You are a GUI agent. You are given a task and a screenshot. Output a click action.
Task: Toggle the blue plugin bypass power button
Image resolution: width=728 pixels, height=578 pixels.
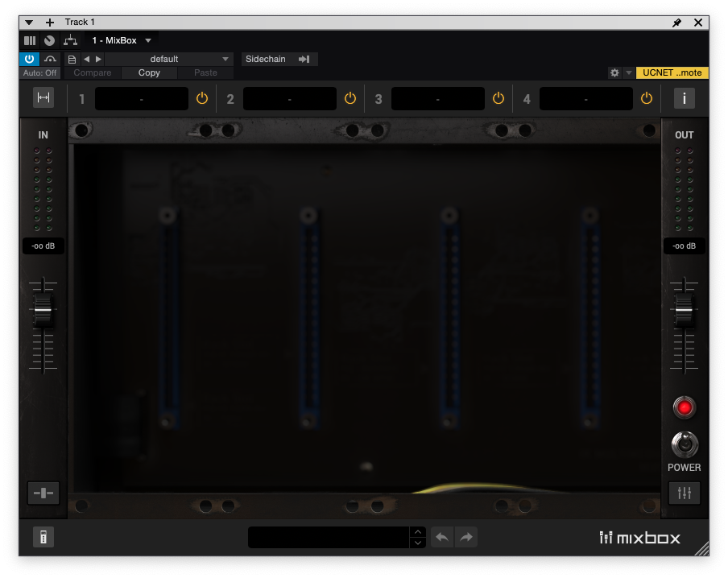pos(29,59)
